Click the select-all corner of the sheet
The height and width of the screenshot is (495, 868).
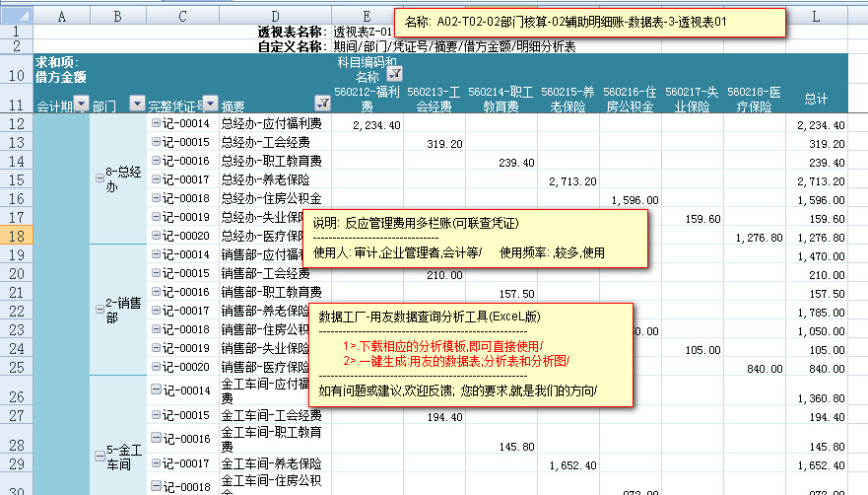point(17,16)
